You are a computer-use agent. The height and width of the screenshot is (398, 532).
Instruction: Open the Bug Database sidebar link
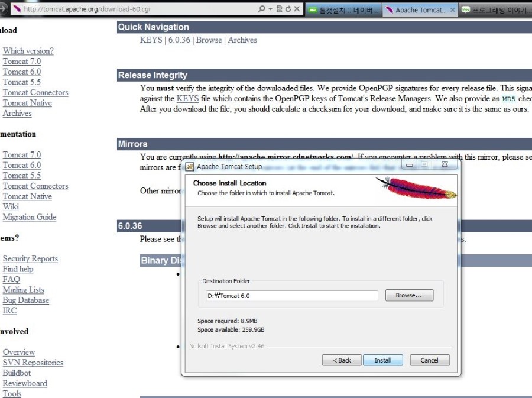pos(26,300)
